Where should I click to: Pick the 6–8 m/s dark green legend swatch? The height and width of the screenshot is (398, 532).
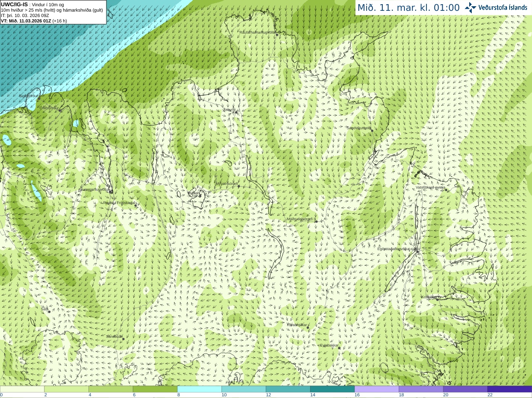[155, 389]
